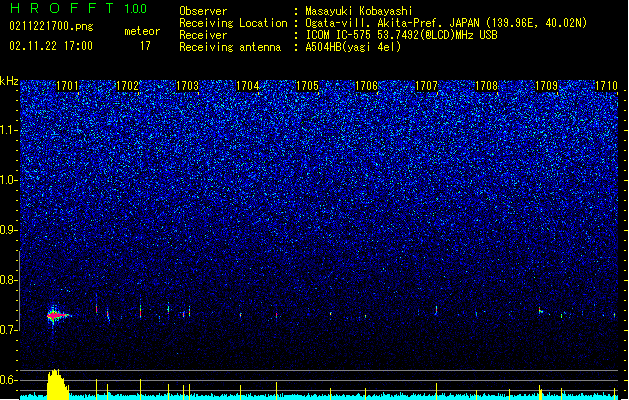Viewport: 629px width, 400px height.
Task: Select the ICOM IC-575 53.7492 MHz receiver text
Action: point(402,35)
